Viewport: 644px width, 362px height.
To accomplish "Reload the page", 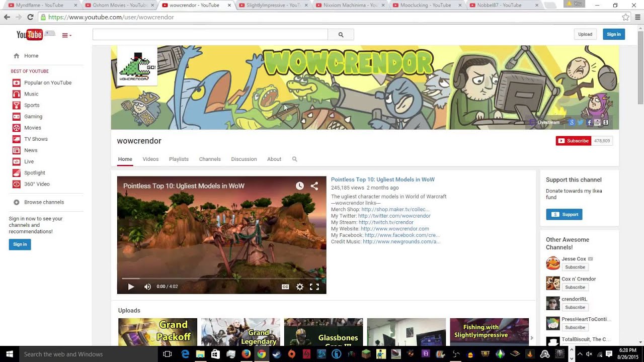I will pos(30,17).
